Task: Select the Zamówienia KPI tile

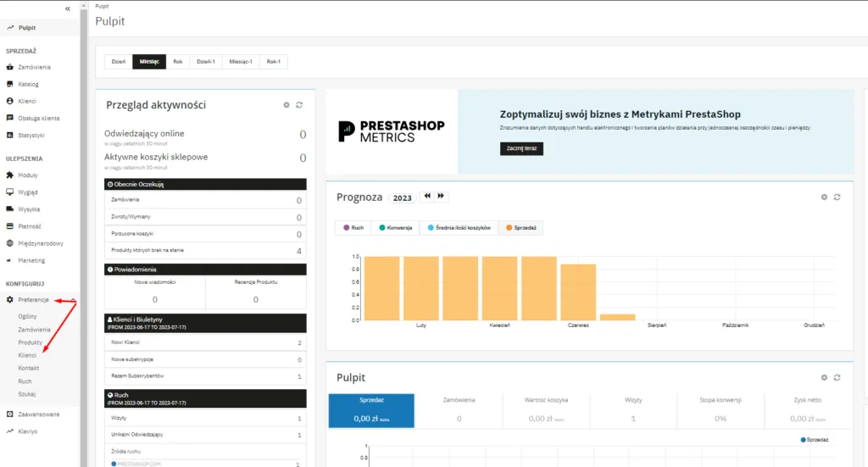Action: click(459, 408)
